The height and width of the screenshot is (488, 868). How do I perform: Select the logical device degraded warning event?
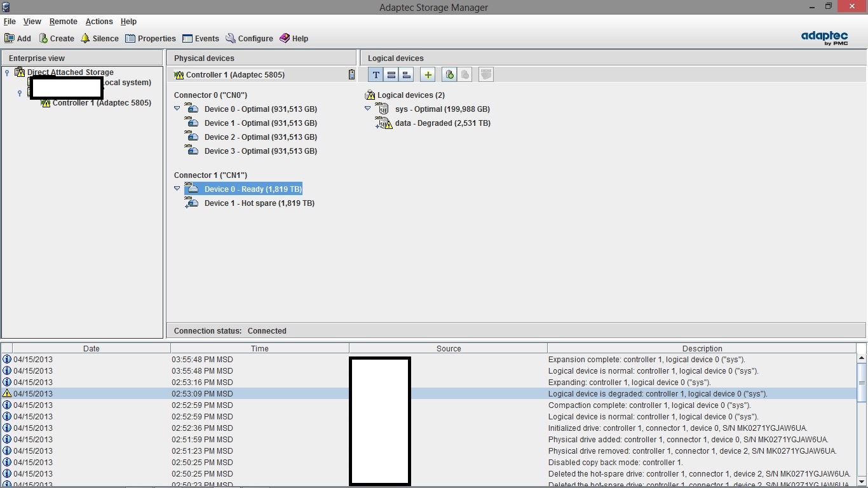coord(657,394)
